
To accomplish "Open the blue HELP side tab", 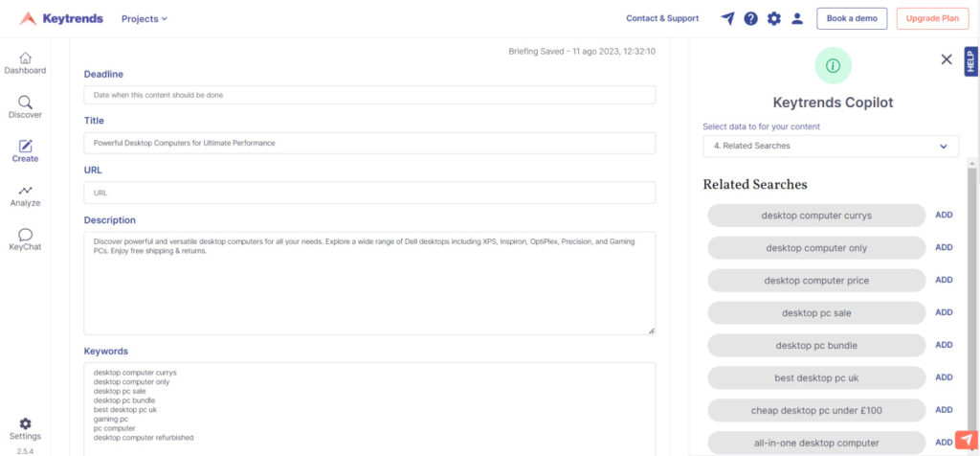I will click(x=970, y=62).
